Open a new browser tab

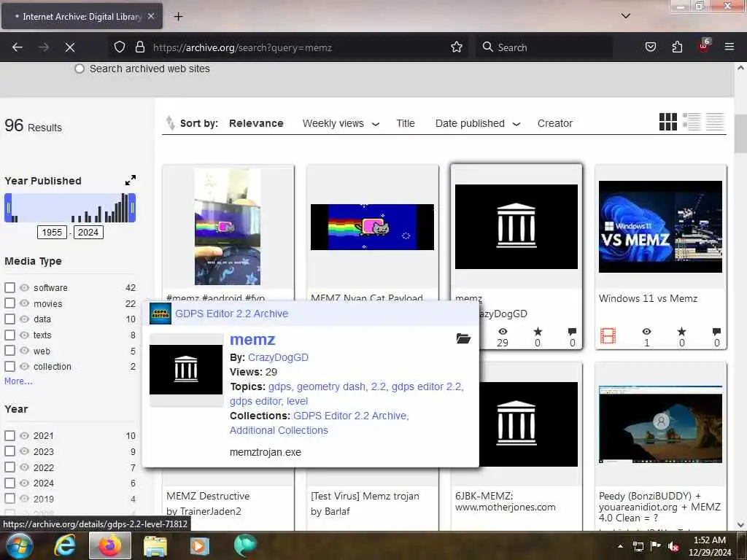(x=178, y=17)
